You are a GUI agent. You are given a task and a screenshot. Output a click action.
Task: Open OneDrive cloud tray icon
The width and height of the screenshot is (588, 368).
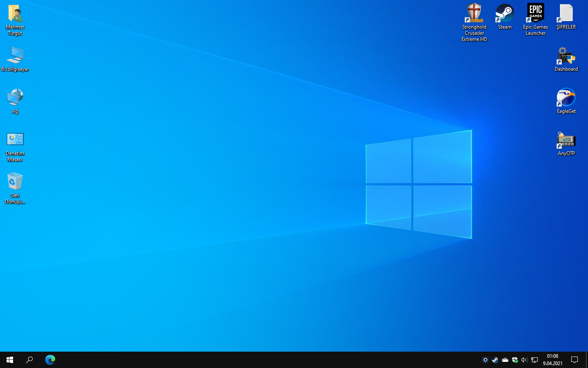click(505, 360)
